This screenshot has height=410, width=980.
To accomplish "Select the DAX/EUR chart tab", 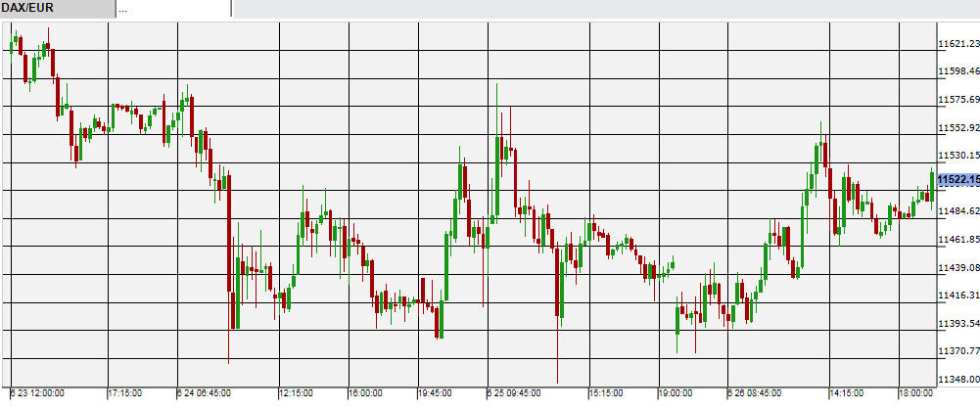I will point(57,8).
